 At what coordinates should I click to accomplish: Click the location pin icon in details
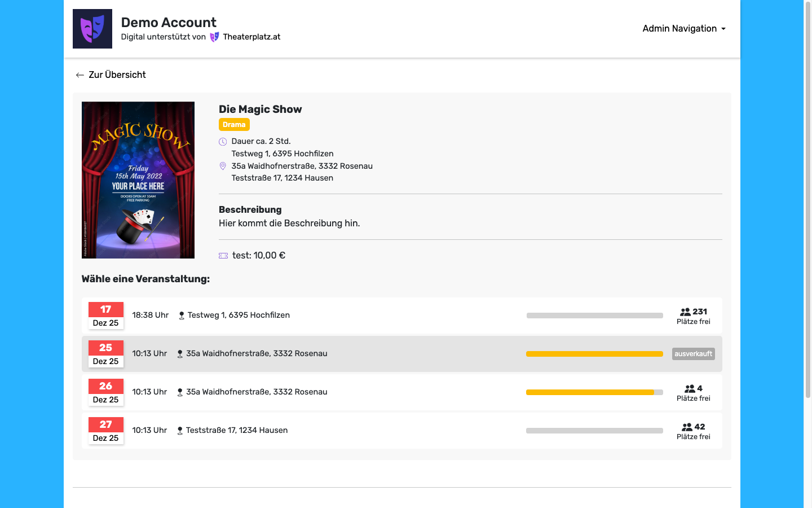(x=223, y=167)
